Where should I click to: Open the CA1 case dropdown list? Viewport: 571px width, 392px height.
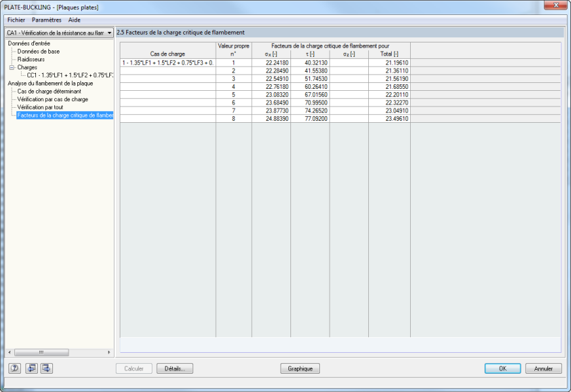coord(109,32)
